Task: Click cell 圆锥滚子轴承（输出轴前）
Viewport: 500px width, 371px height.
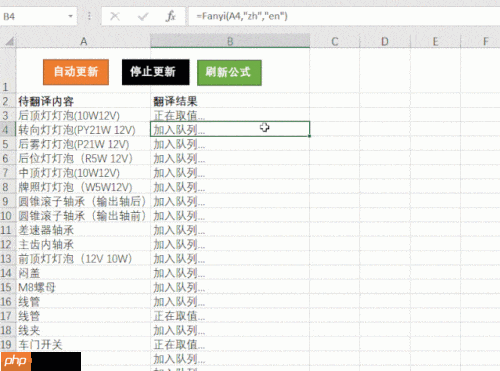Action: tap(83, 215)
